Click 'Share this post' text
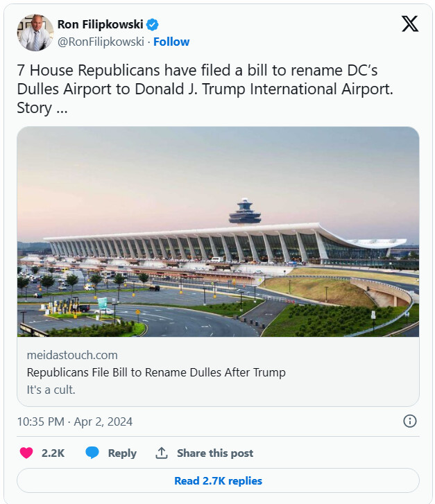Viewport: 435px width, 504px height. pyautogui.click(x=215, y=453)
